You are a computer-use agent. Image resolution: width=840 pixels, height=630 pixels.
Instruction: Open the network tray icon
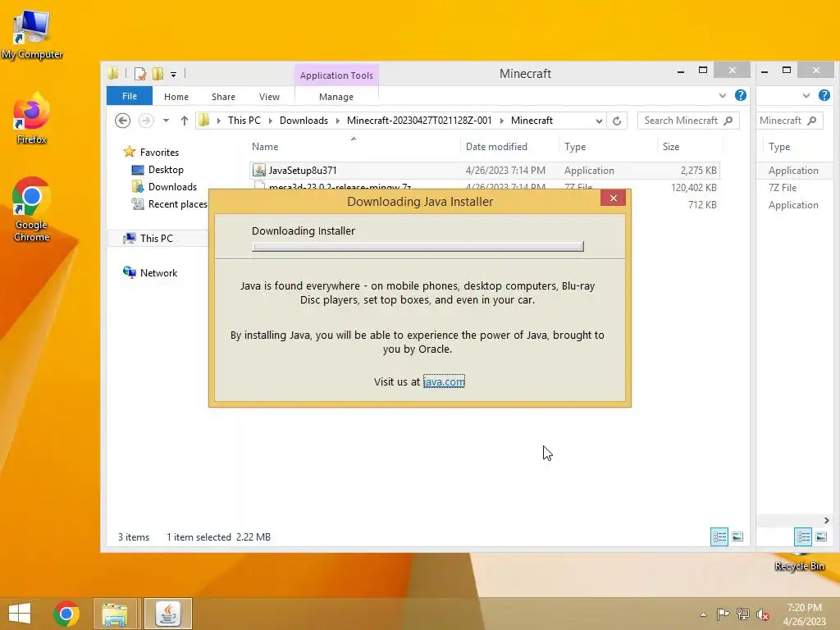[743, 614]
